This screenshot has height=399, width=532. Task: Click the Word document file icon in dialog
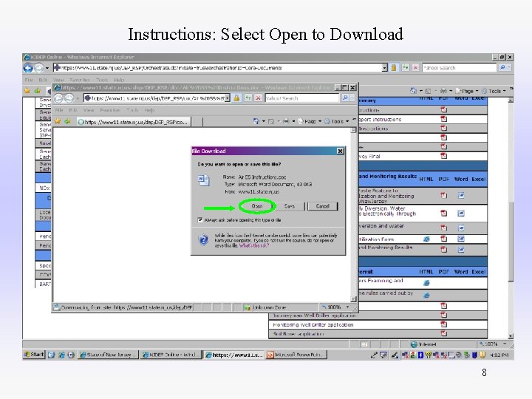(x=204, y=180)
